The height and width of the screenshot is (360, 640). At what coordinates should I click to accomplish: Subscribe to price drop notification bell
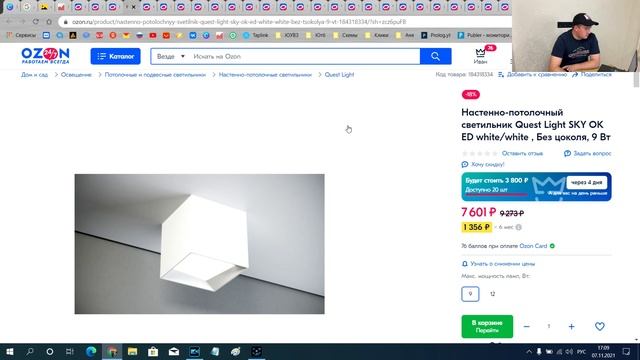point(498,264)
